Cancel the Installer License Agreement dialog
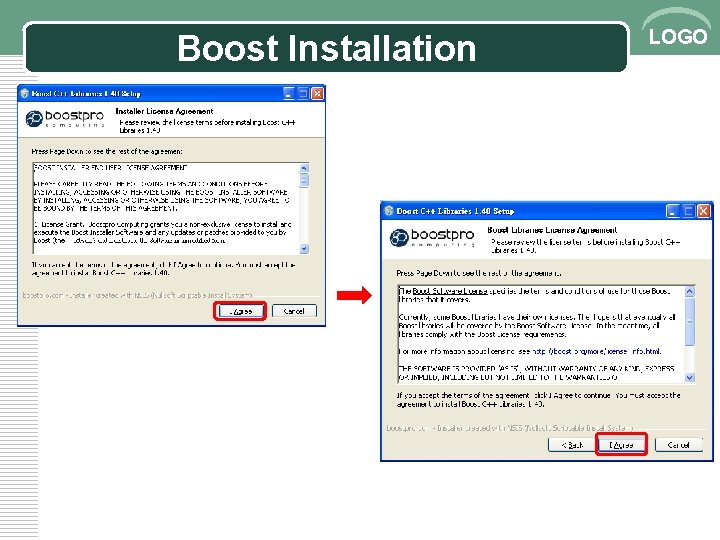This screenshot has width=720, height=540. (x=294, y=311)
